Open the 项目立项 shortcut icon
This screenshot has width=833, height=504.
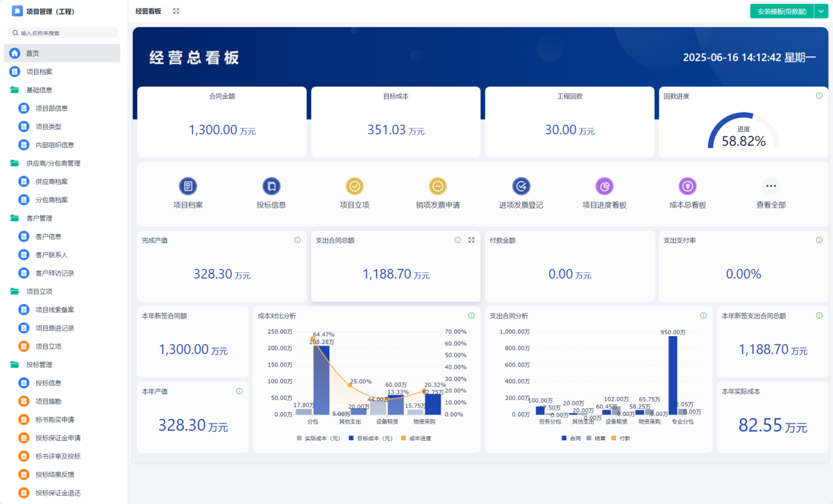coord(354,186)
